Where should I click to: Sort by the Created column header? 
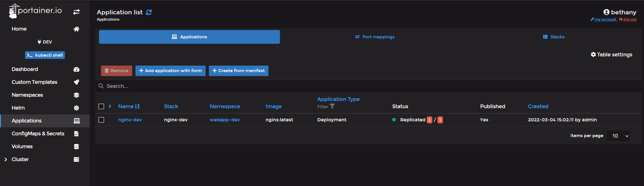click(x=538, y=106)
